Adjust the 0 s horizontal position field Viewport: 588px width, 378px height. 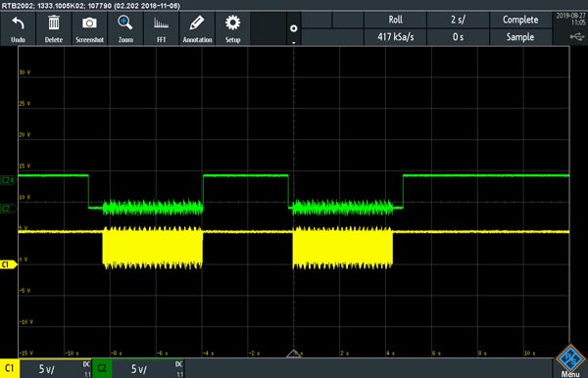coord(458,37)
